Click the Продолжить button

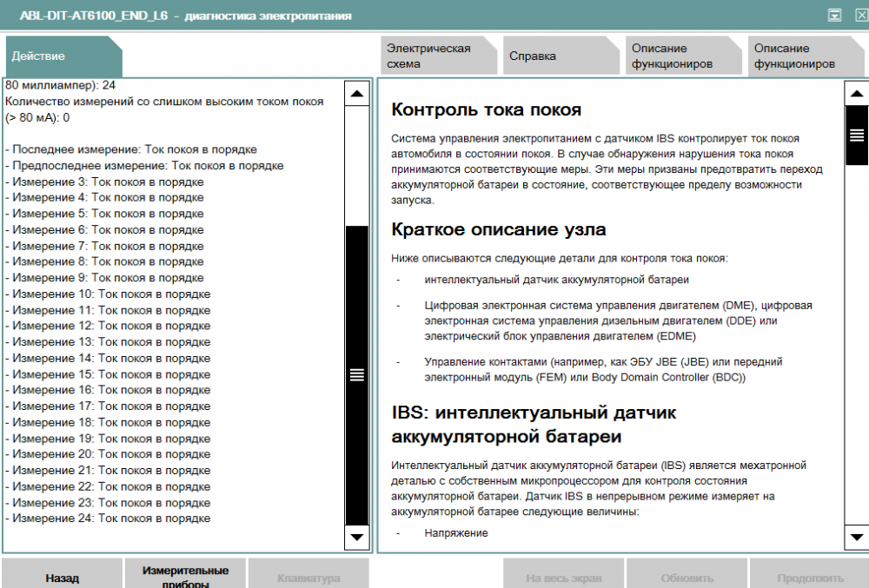tap(809, 578)
